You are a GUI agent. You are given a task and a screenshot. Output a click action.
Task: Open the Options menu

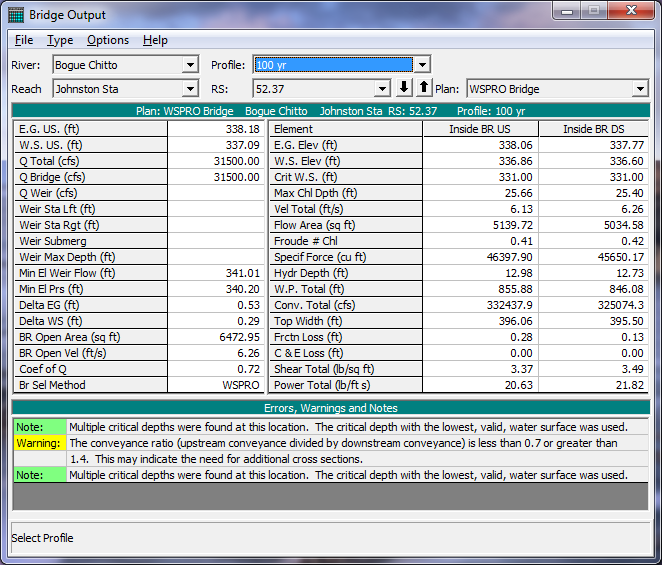click(x=108, y=40)
